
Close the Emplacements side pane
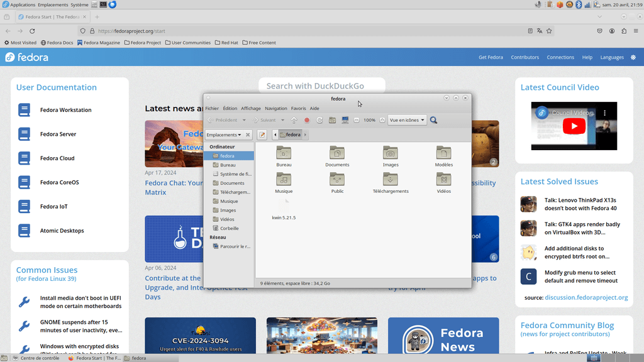coord(248,134)
